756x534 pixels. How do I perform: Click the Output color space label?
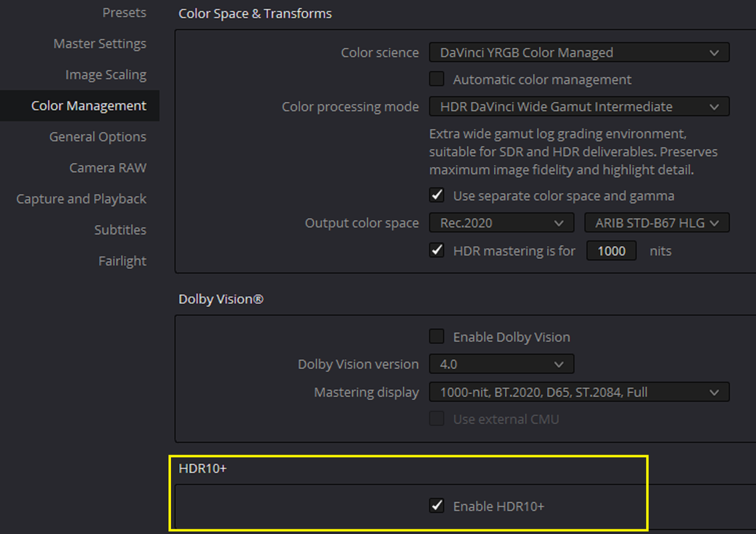[361, 223]
